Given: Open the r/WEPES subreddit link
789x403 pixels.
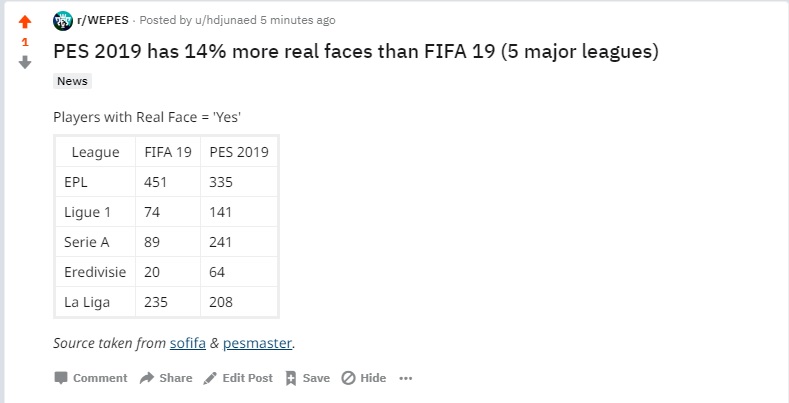Looking at the screenshot, I should tap(103, 20).
